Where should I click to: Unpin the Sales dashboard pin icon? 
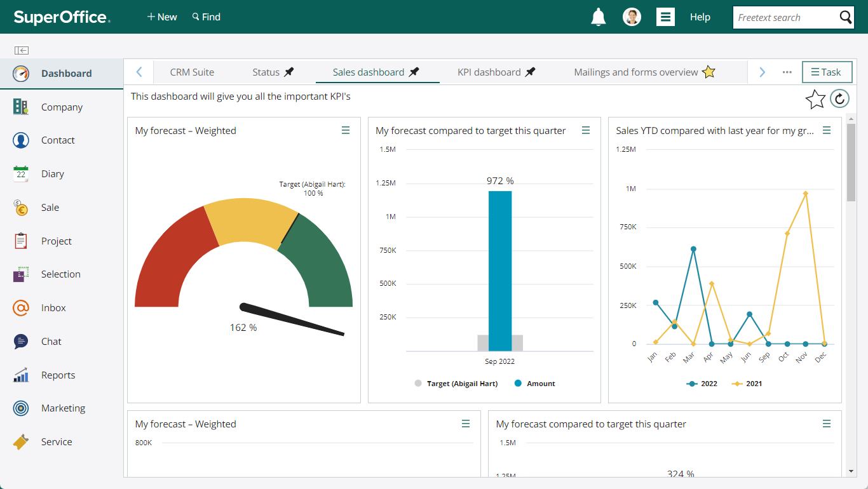tap(414, 72)
